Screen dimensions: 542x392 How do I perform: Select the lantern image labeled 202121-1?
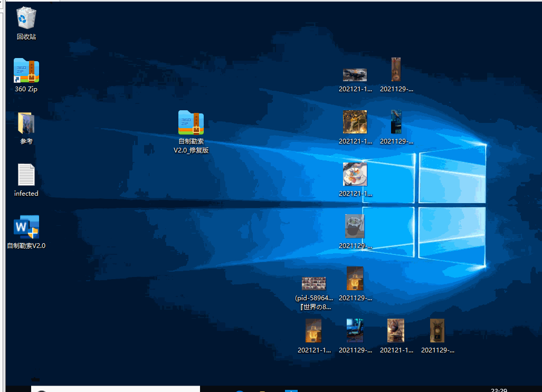point(313,331)
